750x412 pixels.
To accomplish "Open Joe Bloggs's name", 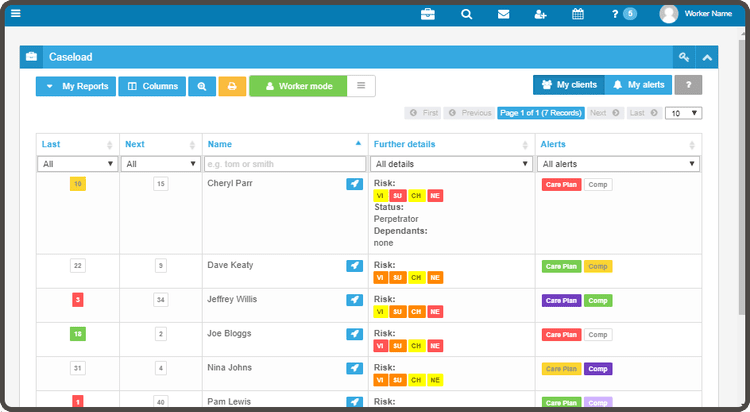I will [229, 334].
